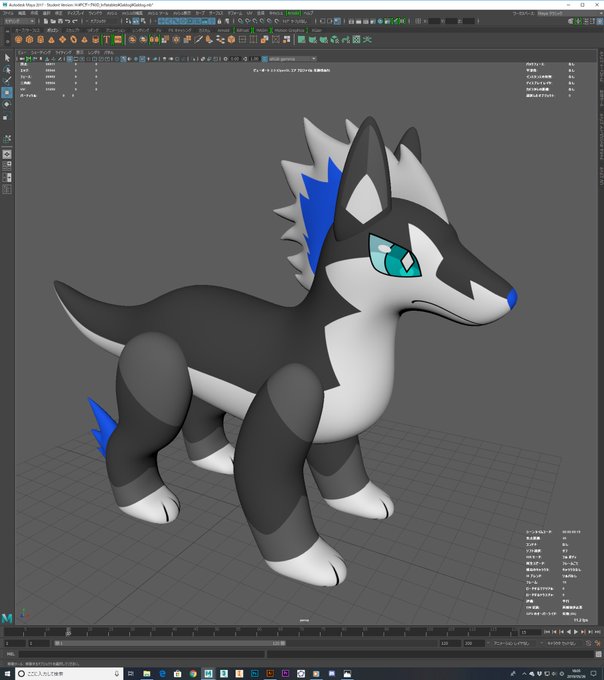The height and width of the screenshot is (680, 604).
Task: Click the New Scene icon on the status line
Action: [46, 21]
